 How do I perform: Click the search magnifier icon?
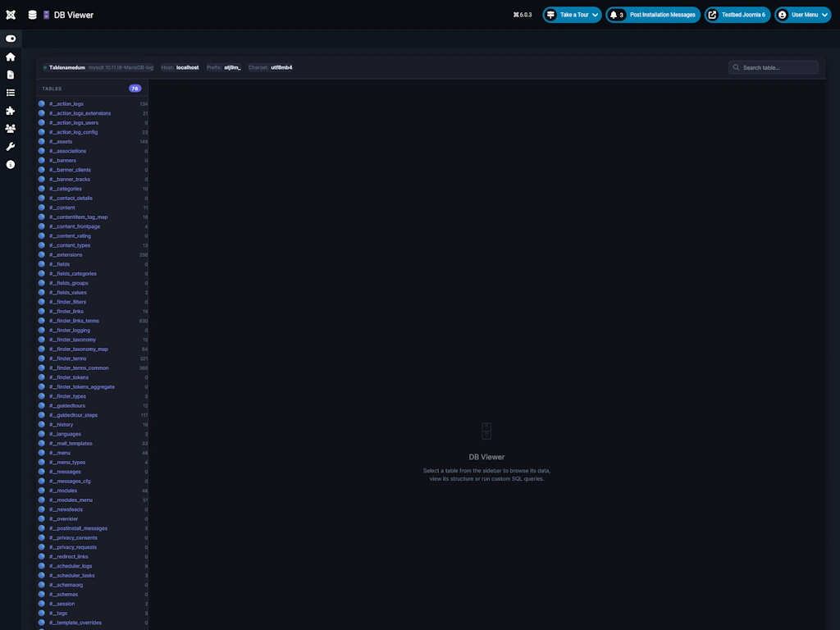[x=736, y=67]
